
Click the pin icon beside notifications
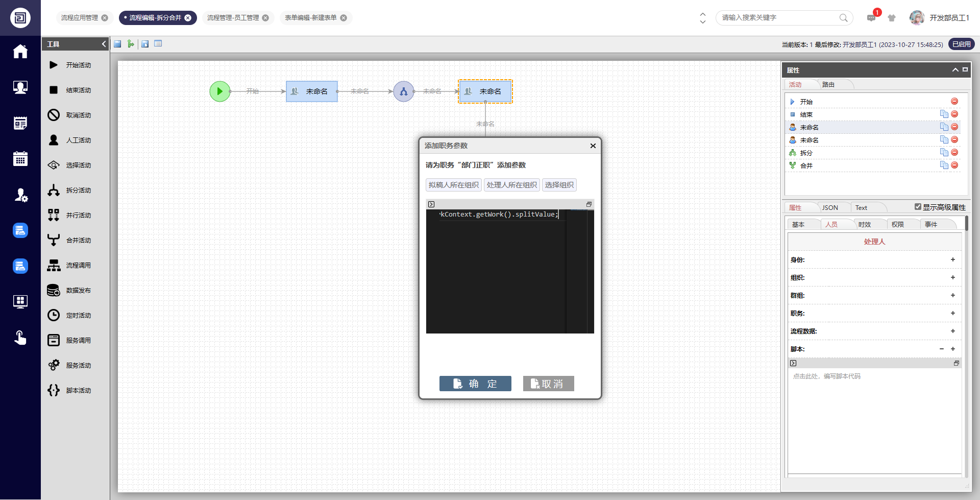[892, 18]
